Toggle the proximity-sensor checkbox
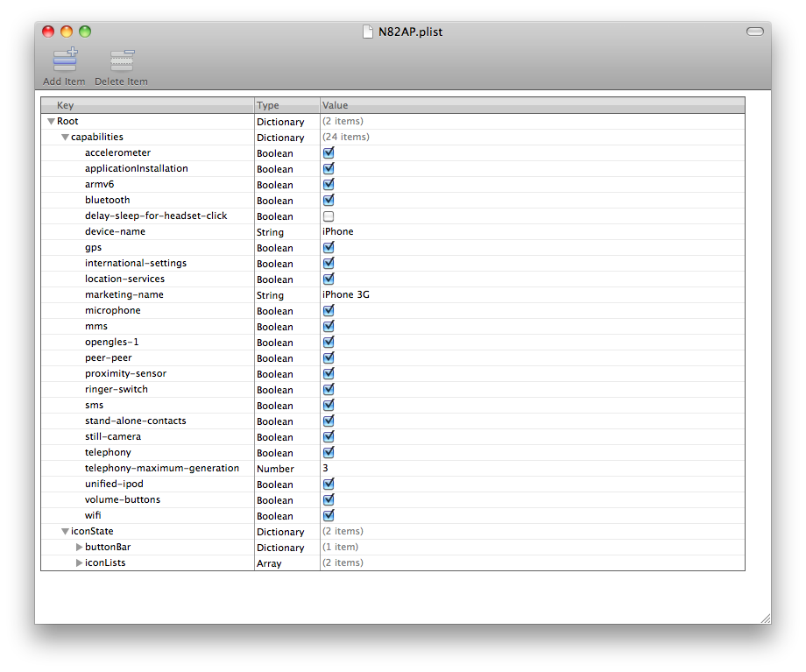 (x=329, y=373)
